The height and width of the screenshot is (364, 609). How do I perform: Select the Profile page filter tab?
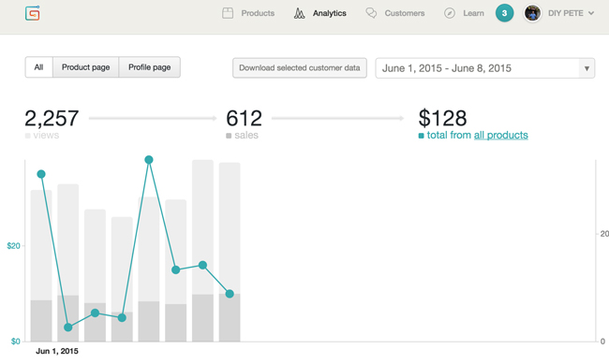150,67
